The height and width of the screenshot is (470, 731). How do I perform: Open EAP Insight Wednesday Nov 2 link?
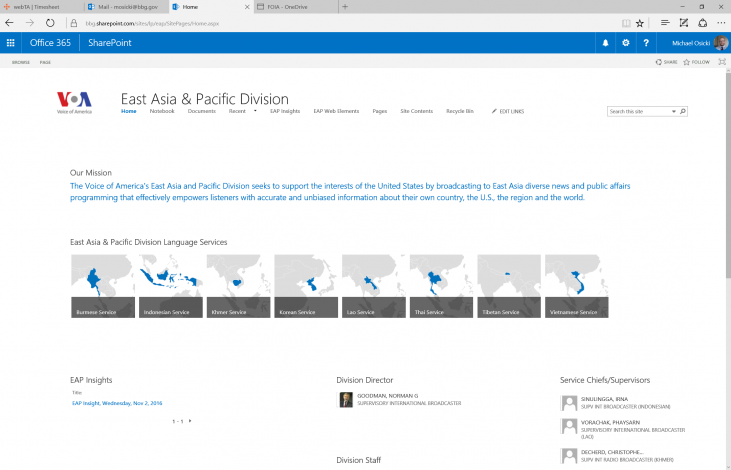[x=116, y=403]
